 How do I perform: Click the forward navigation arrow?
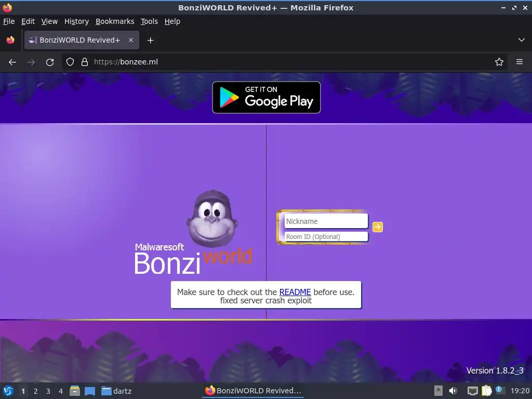31,62
